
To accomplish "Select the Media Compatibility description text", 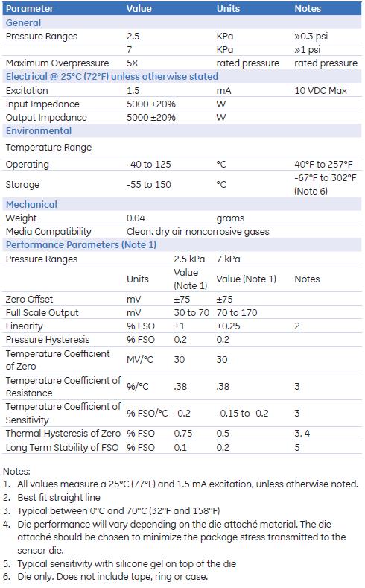I will (198, 231).
